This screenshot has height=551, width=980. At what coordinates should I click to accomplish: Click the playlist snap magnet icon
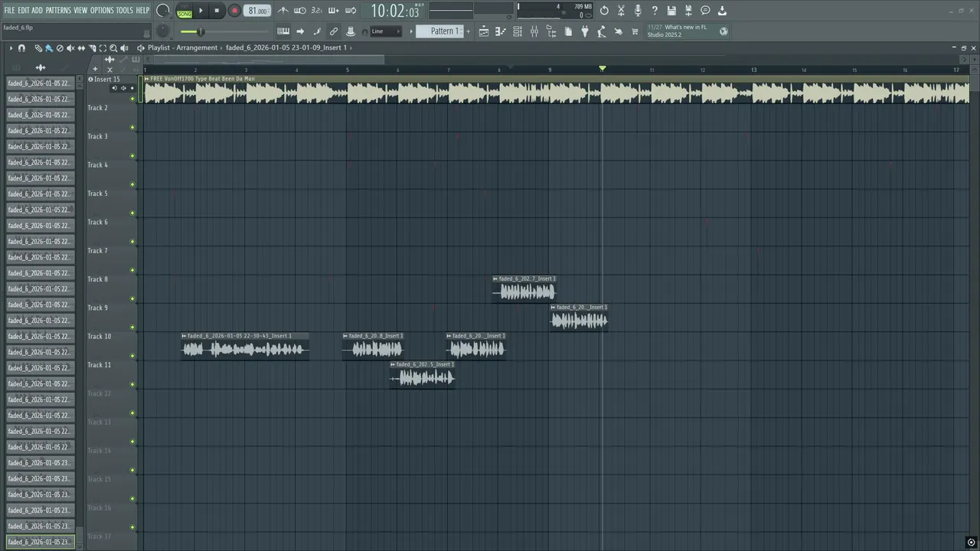[21, 48]
